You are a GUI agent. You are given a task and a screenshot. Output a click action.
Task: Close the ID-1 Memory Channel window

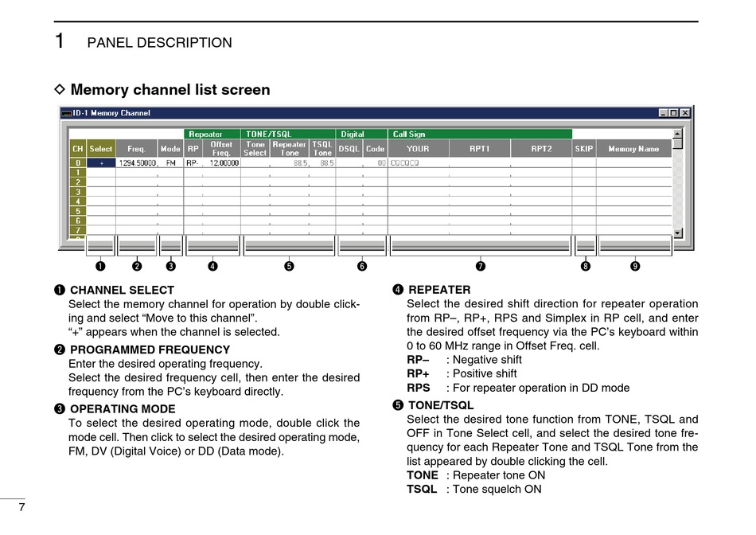pyautogui.click(x=685, y=113)
